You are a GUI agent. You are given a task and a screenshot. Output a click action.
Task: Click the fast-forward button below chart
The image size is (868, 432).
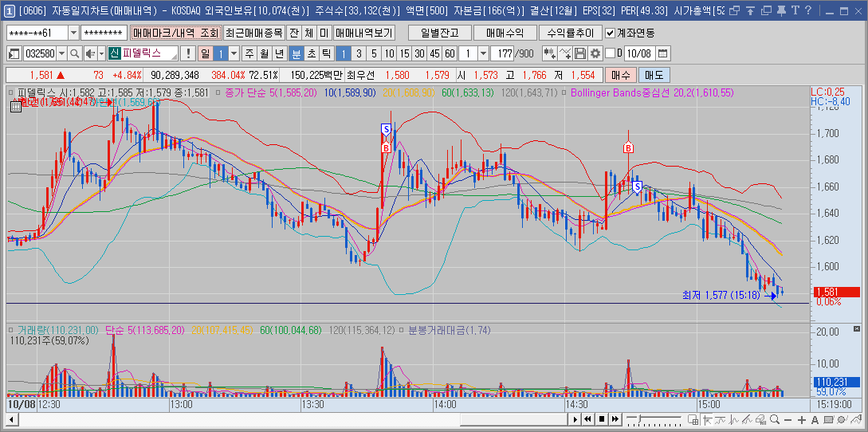(x=615, y=419)
